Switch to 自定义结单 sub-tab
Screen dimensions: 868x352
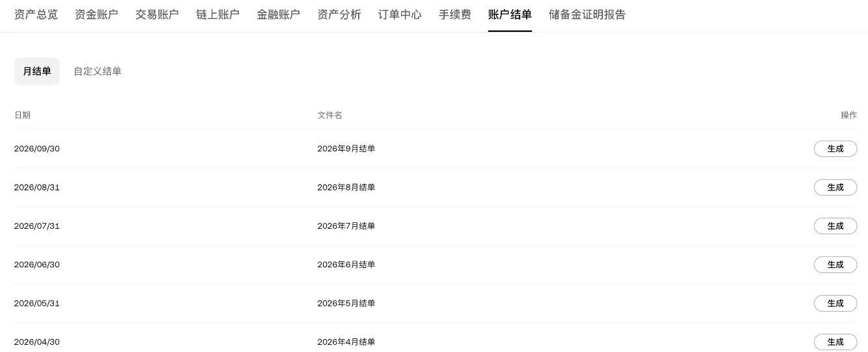(98, 71)
